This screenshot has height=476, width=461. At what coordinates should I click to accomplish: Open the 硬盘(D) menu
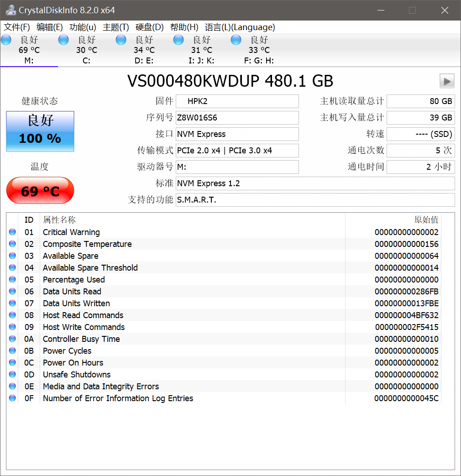pos(149,27)
